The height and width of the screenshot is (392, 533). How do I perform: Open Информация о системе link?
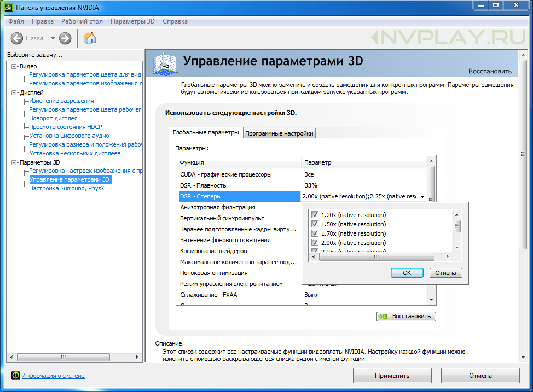[x=53, y=376]
